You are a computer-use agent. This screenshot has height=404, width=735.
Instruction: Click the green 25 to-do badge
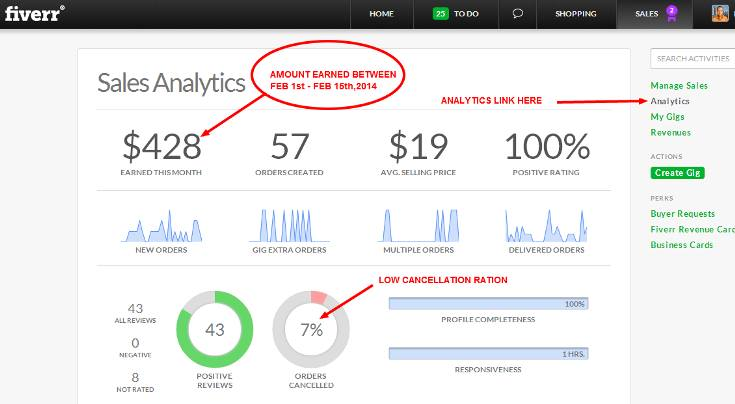point(440,14)
